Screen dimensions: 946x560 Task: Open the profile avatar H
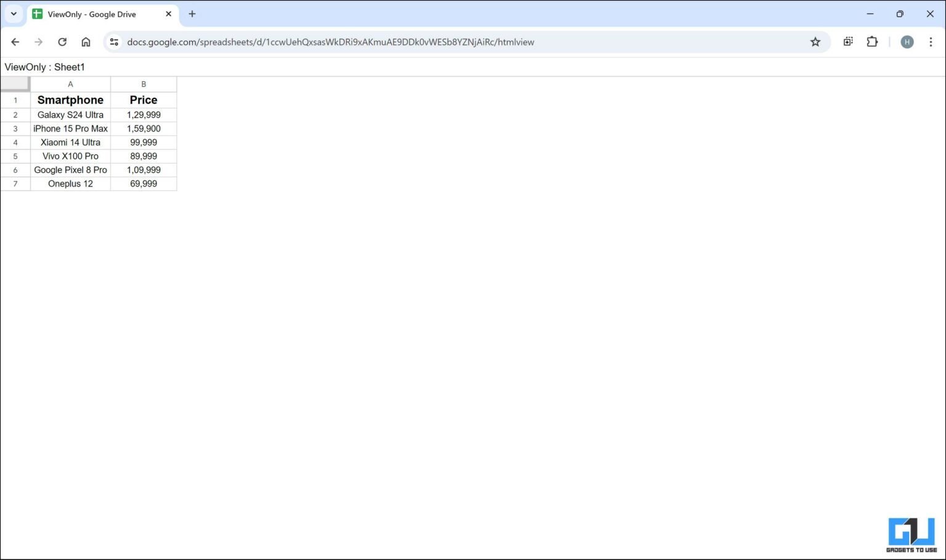[x=907, y=42]
